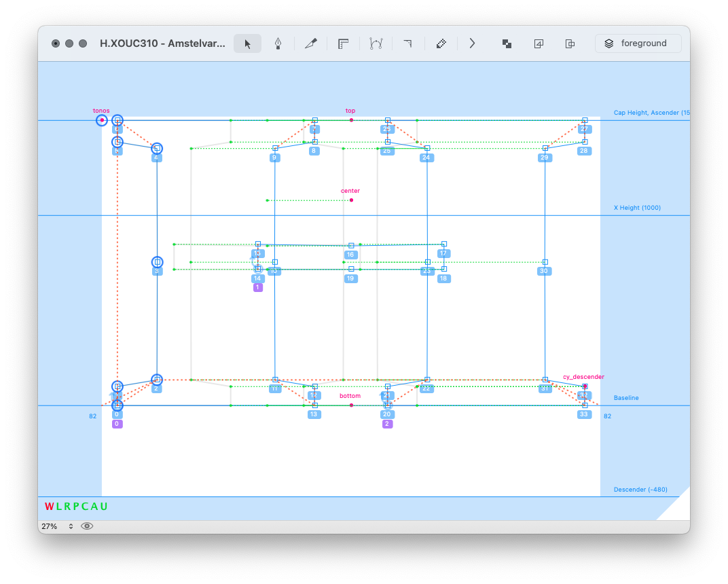Viewport: 728px width, 584px height.
Task: Click the curve path tool icon
Action: point(376,43)
